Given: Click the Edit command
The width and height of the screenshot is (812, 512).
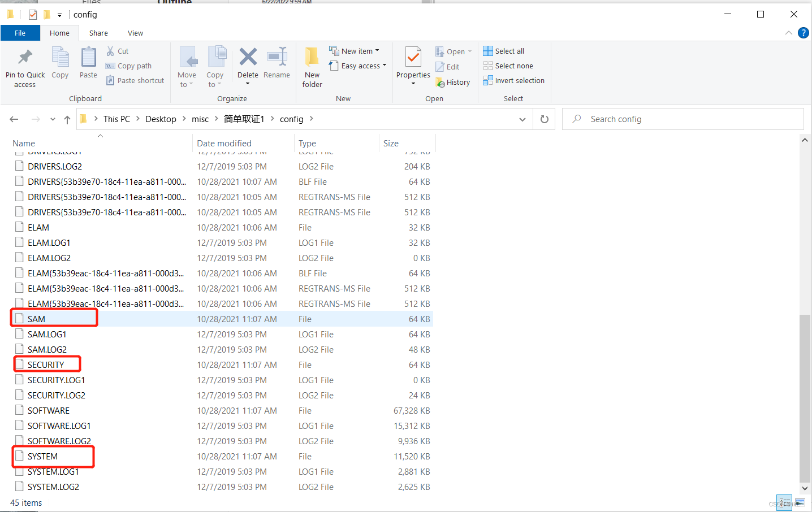Looking at the screenshot, I should click(447, 67).
